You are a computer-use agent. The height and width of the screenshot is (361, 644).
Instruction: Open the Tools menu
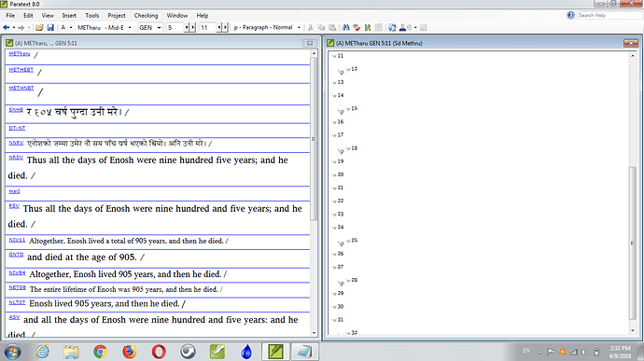coord(92,15)
